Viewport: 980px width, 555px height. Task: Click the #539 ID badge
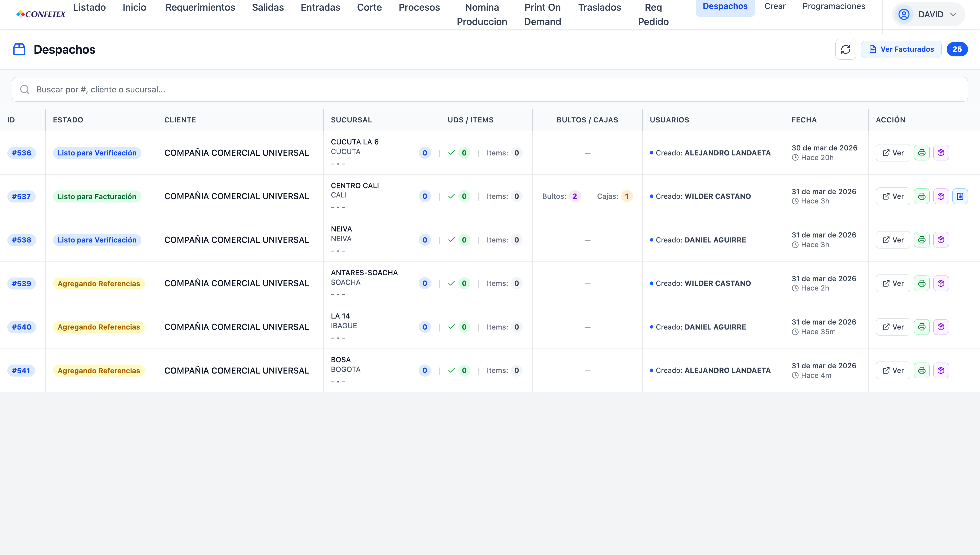pyautogui.click(x=21, y=283)
